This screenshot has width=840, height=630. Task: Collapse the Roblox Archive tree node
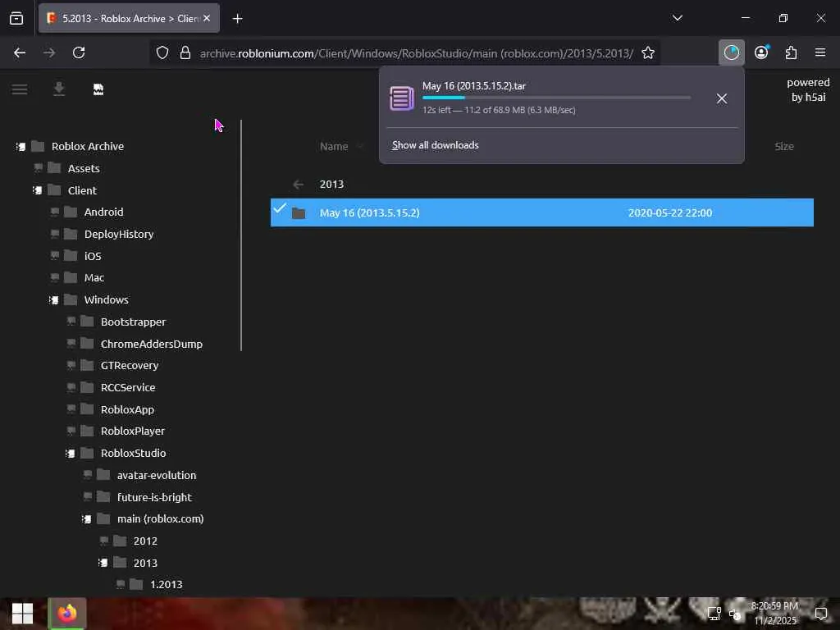(x=21, y=146)
